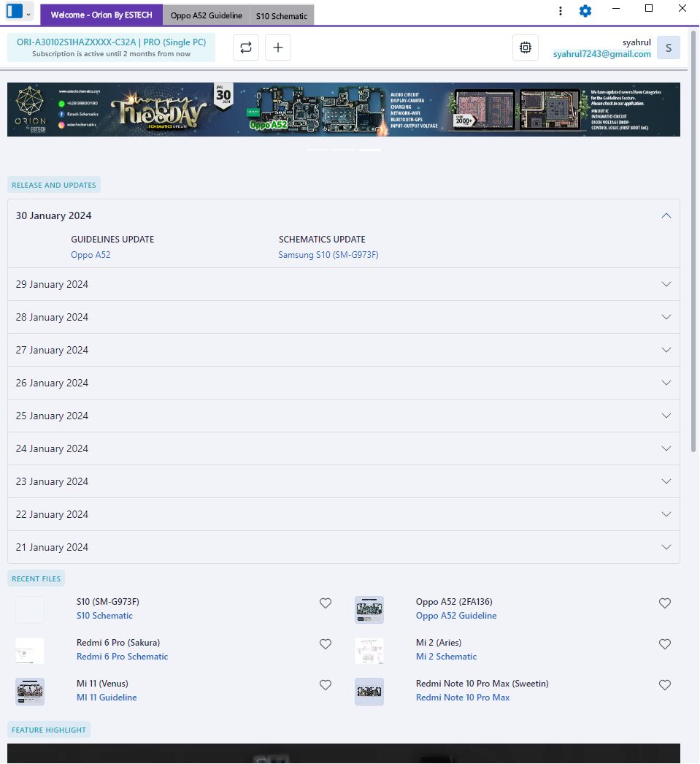Open the three-dot more options menu

561,11
